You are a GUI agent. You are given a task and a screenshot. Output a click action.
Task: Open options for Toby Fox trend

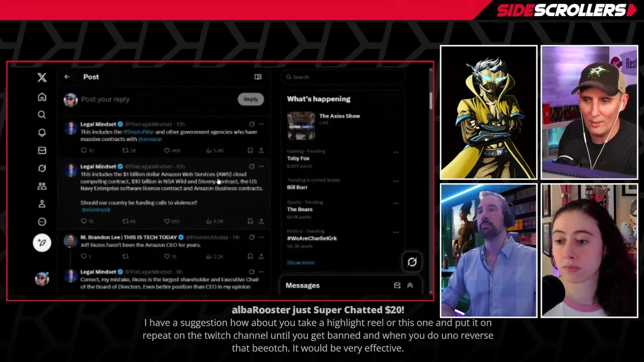pyautogui.click(x=396, y=152)
